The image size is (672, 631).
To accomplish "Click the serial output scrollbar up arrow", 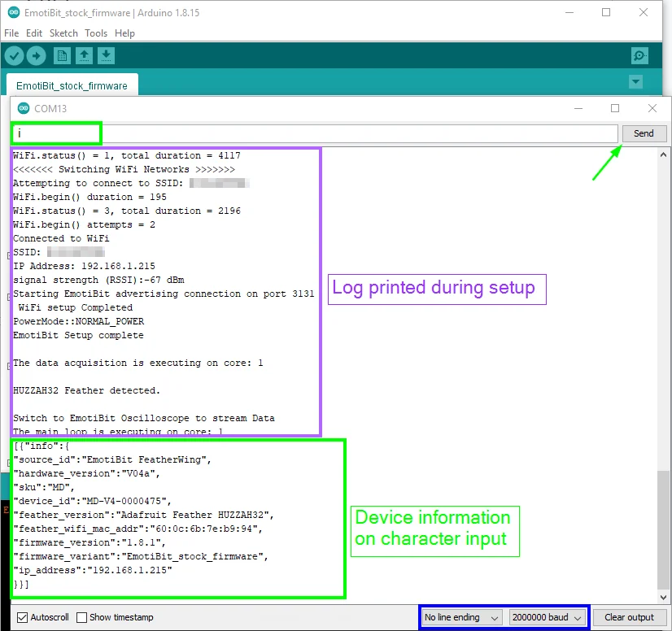I will (x=663, y=154).
